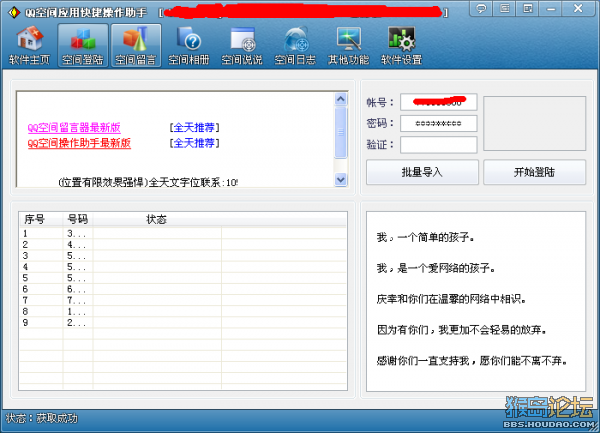The width and height of the screenshot is (600, 433).
Task: Select account row 4 in list
Action: 183,267
